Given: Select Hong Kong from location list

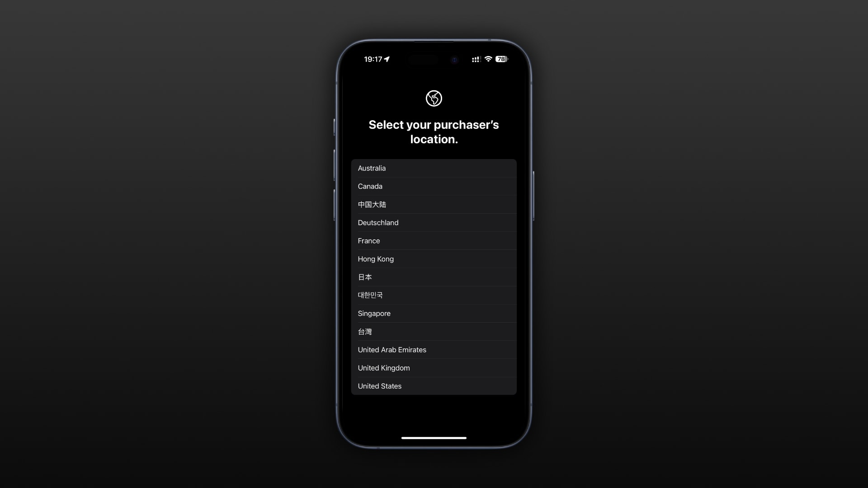Looking at the screenshot, I should (434, 258).
